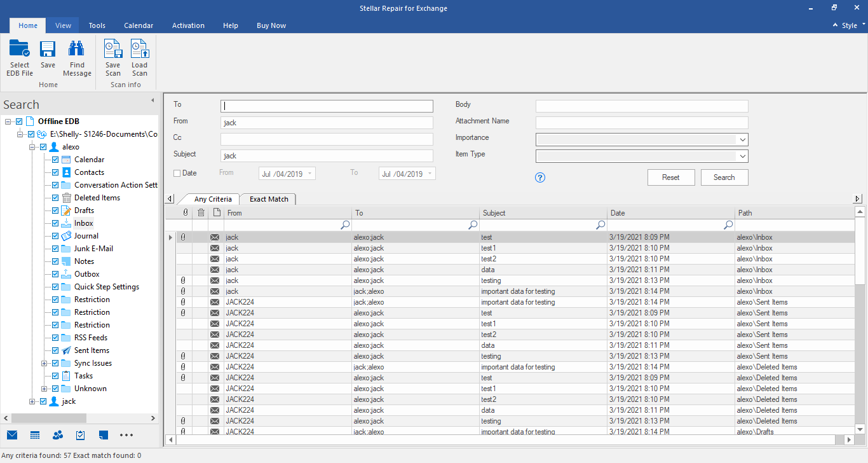Image resolution: width=868 pixels, height=463 pixels.
Task: Click the Save icon in ribbon
Action: (x=48, y=50)
